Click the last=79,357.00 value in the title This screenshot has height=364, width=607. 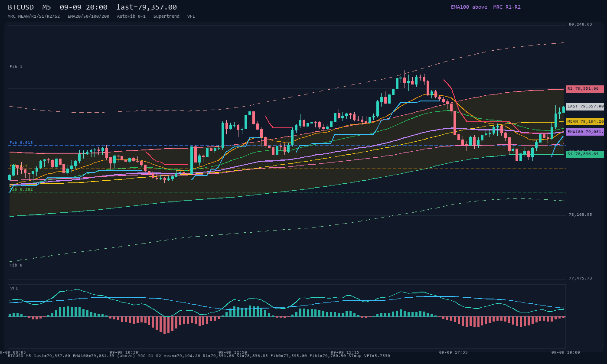point(147,7)
